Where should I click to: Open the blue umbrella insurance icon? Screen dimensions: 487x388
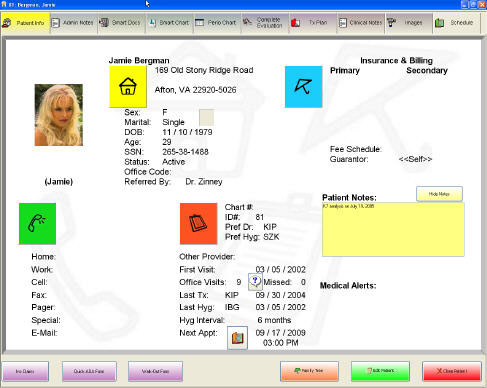coord(303,87)
